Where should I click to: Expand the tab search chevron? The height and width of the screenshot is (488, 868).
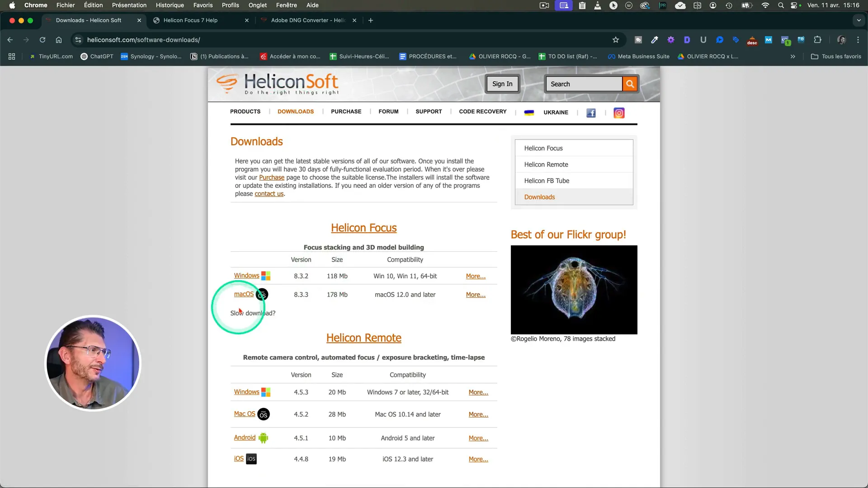[x=859, y=20]
